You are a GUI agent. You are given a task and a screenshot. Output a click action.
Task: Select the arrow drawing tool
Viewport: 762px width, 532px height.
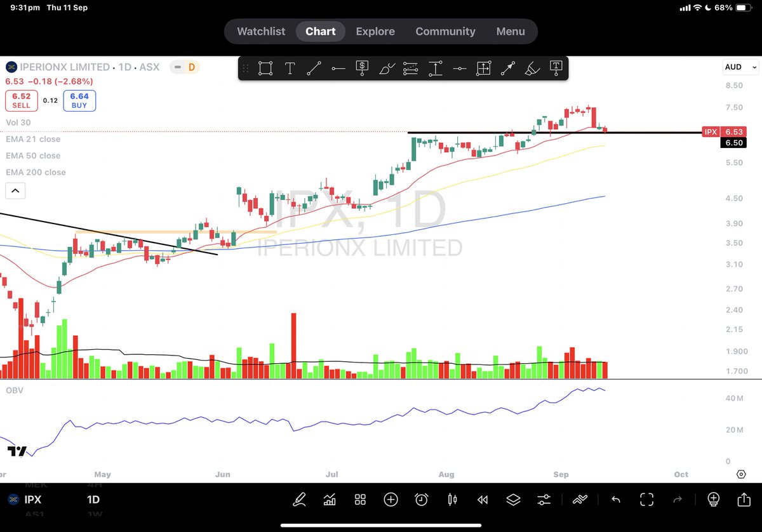click(x=507, y=69)
